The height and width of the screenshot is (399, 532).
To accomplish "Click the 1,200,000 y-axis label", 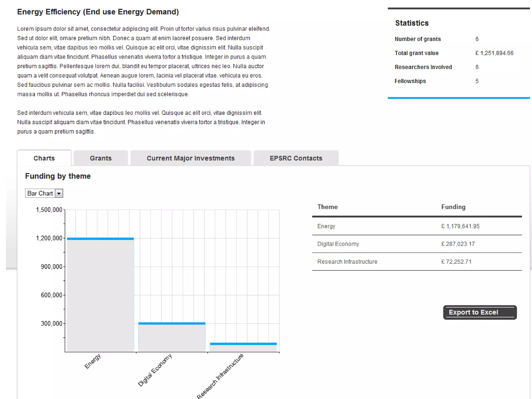I will click(49, 238).
